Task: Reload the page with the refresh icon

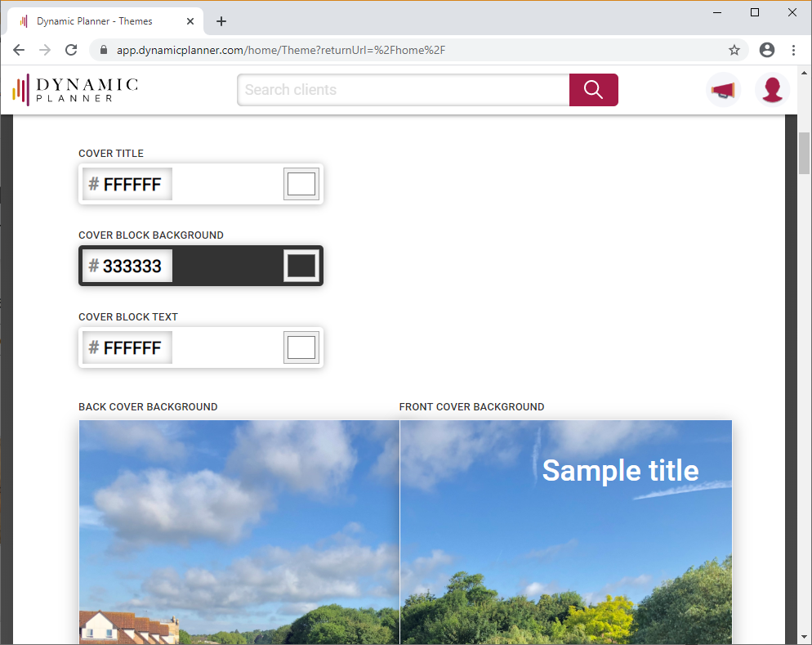Action: pyautogui.click(x=71, y=50)
